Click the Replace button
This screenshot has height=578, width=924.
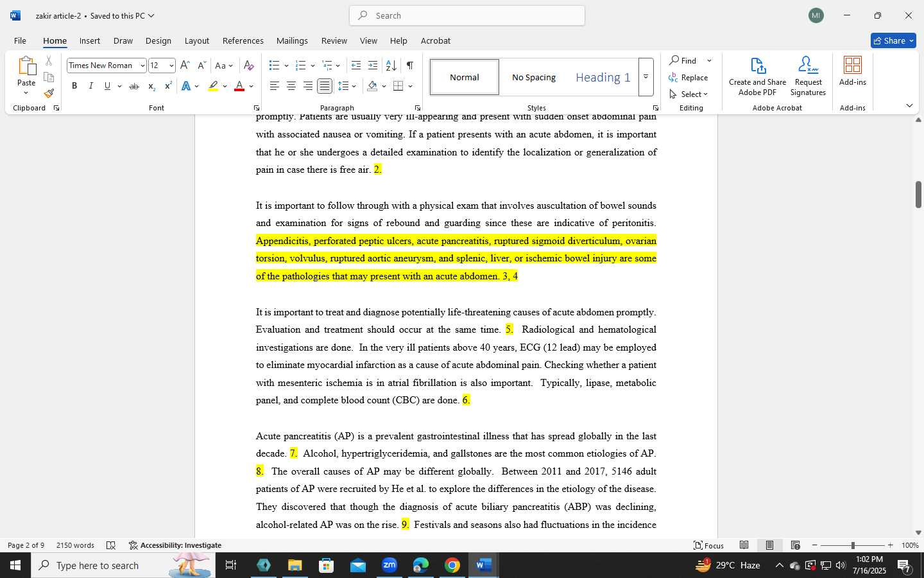(x=689, y=78)
